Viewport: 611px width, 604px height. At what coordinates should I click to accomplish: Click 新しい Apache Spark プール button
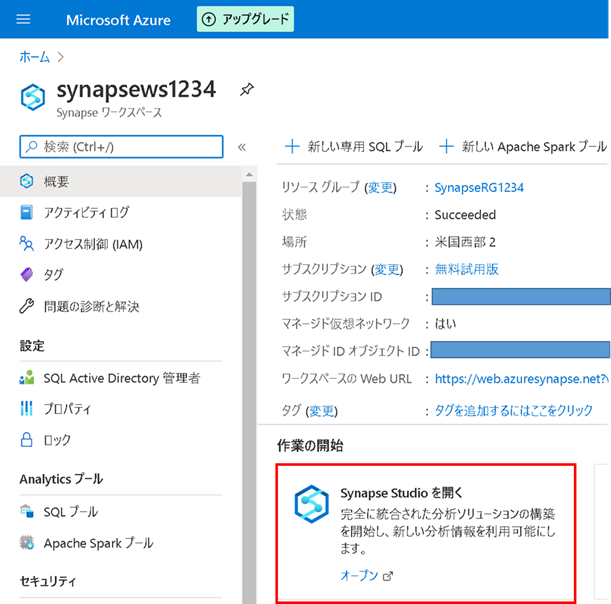[x=523, y=146]
